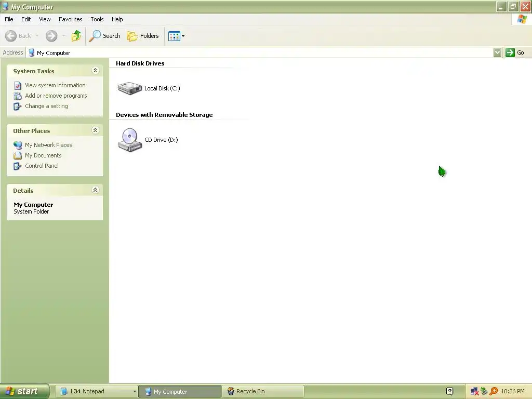Open Control Panel link
532x399 pixels.
(42, 166)
